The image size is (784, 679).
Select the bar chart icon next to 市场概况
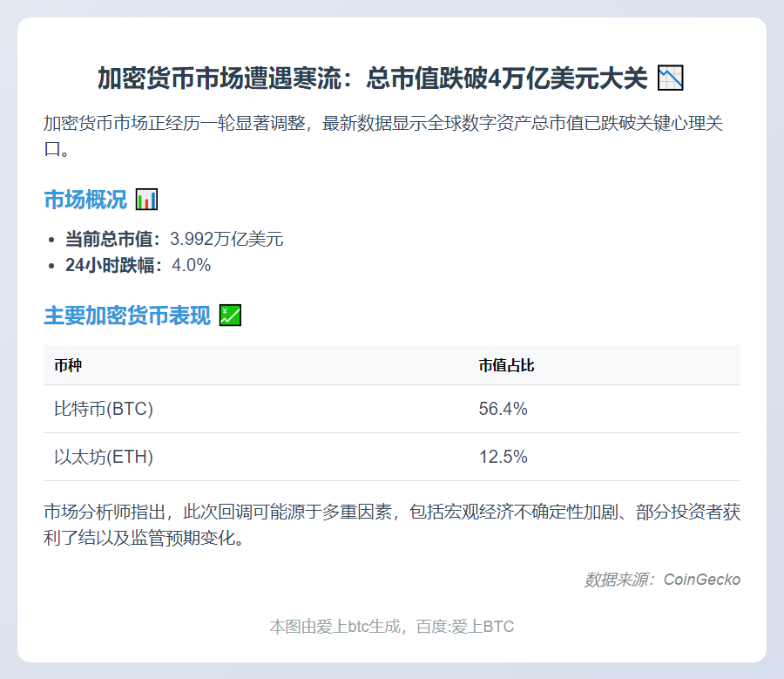point(147,199)
